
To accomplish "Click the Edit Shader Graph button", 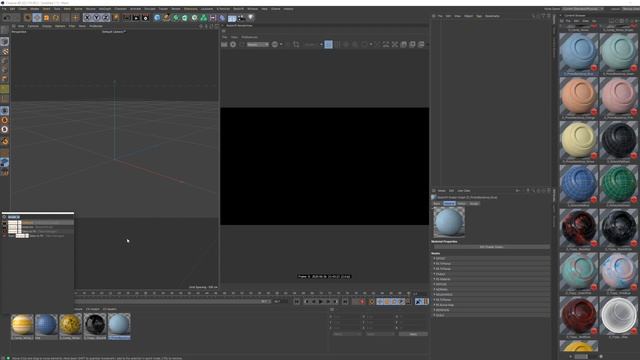I will pos(491,247).
